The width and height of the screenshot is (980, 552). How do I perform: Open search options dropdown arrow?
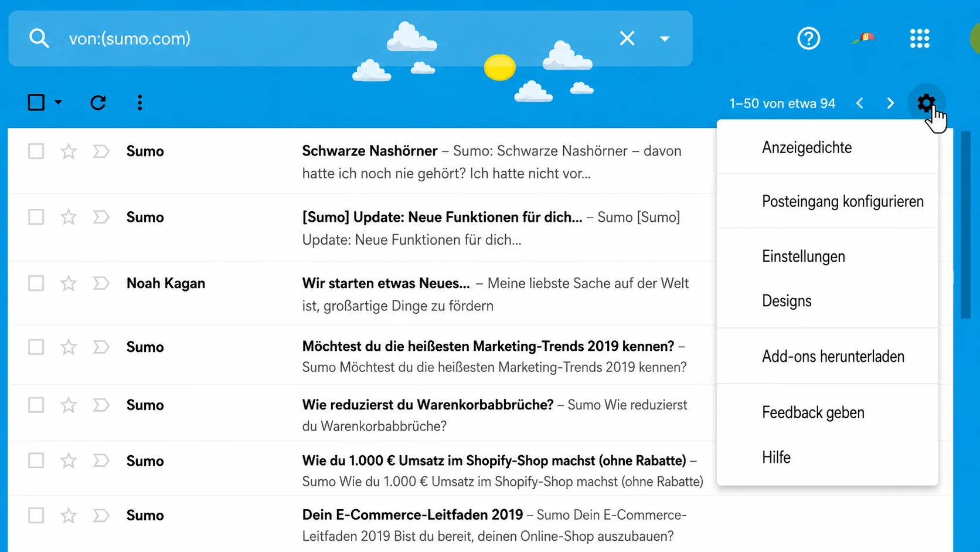(664, 39)
